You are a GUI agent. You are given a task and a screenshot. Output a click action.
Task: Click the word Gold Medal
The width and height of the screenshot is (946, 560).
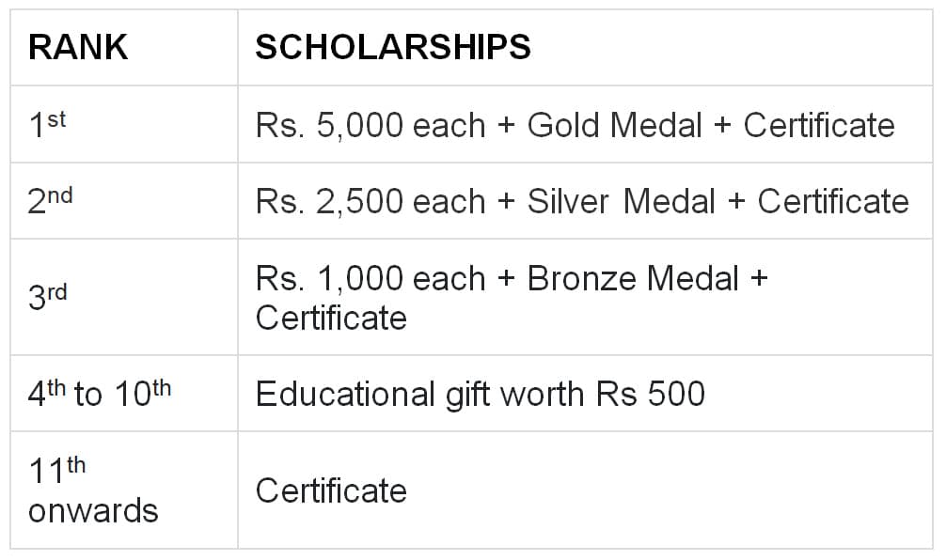[614, 125]
